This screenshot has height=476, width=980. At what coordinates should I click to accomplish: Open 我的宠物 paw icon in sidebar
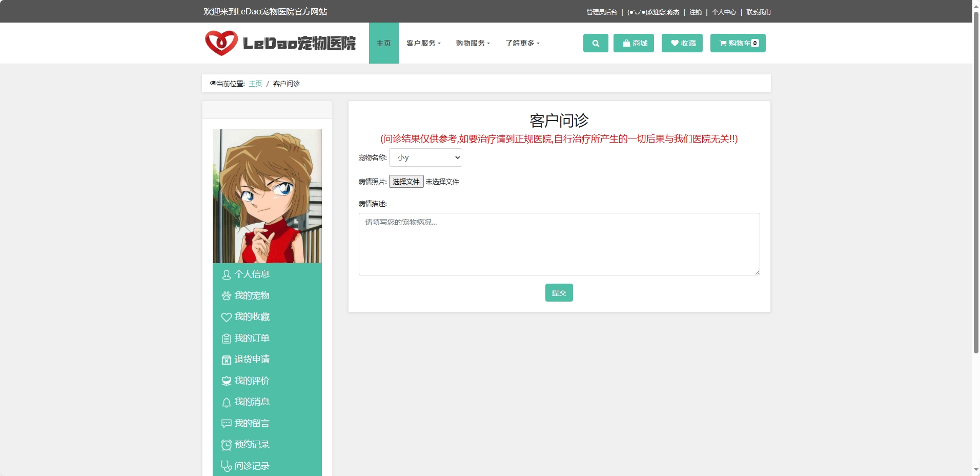pyautogui.click(x=226, y=295)
